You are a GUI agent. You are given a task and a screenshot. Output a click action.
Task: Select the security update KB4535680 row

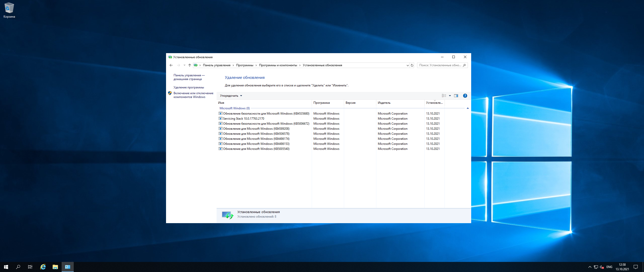pos(331,114)
